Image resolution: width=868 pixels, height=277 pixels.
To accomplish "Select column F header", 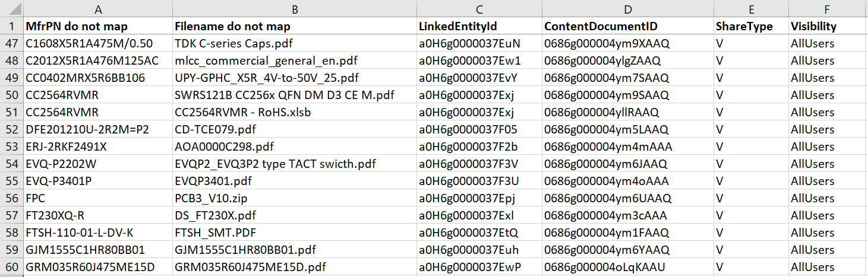I will (x=828, y=9).
